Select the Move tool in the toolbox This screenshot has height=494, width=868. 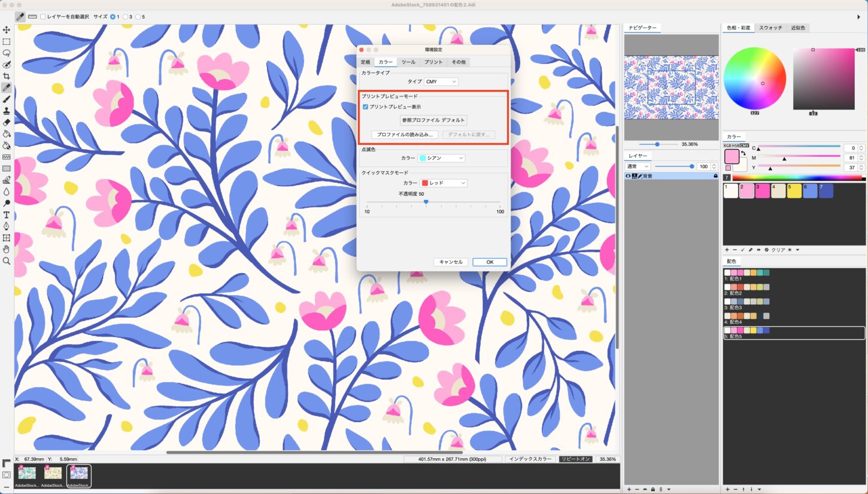[x=7, y=30]
